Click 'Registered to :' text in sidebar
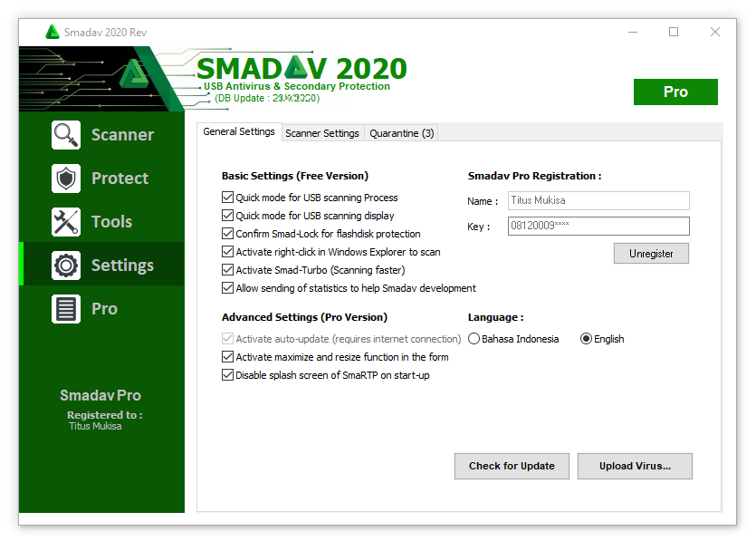 (x=105, y=415)
